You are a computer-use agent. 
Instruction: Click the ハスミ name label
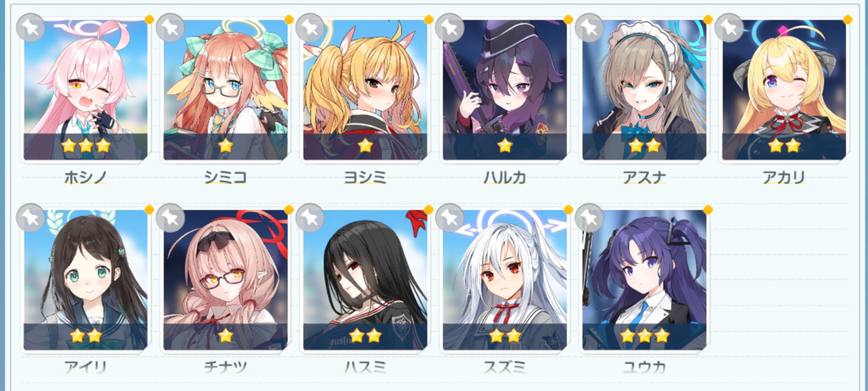point(365,367)
